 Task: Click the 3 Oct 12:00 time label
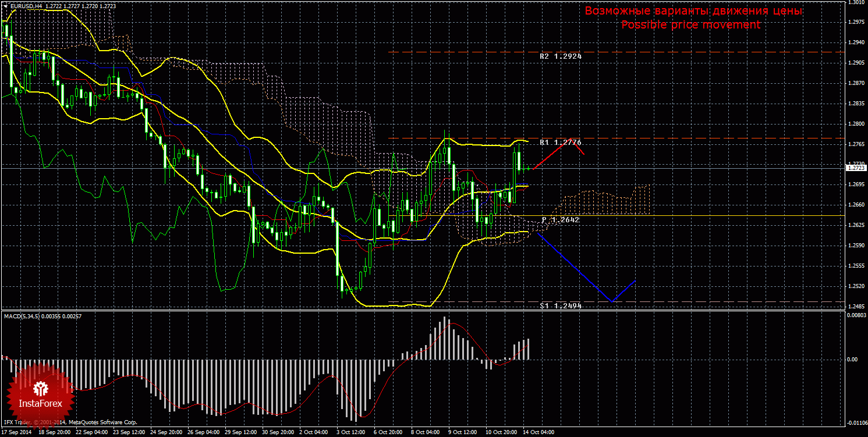coord(352,433)
